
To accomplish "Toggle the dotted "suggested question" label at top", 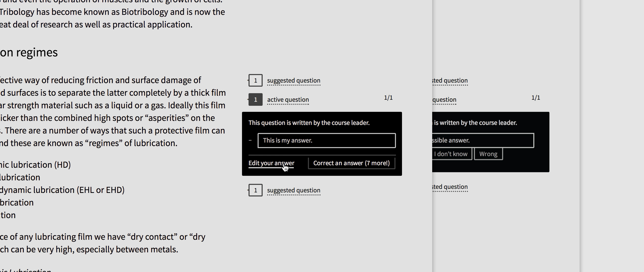I will coord(294,80).
